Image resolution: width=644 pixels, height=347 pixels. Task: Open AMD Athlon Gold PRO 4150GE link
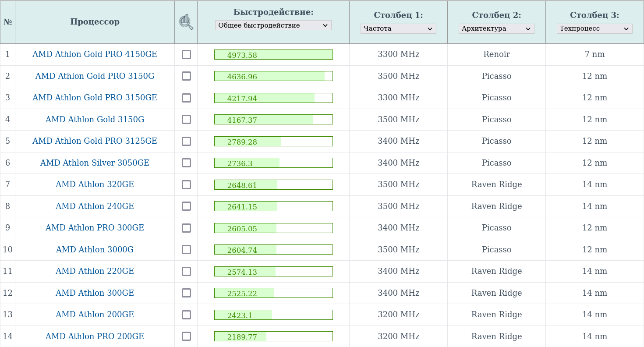pyautogui.click(x=95, y=54)
